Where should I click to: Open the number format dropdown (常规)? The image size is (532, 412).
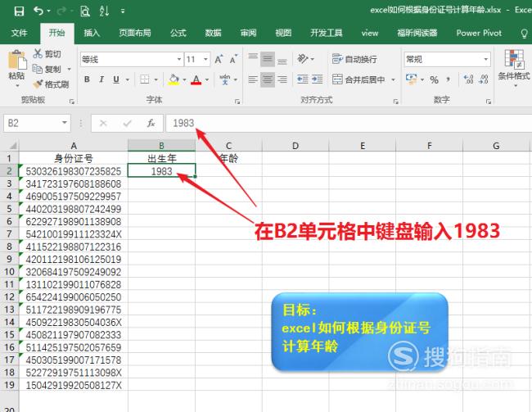pyautogui.click(x=485, y=60)
